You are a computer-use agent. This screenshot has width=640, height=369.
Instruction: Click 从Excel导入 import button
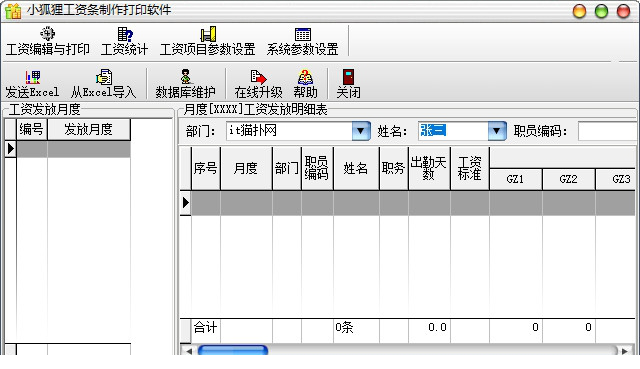coord(104,84)
